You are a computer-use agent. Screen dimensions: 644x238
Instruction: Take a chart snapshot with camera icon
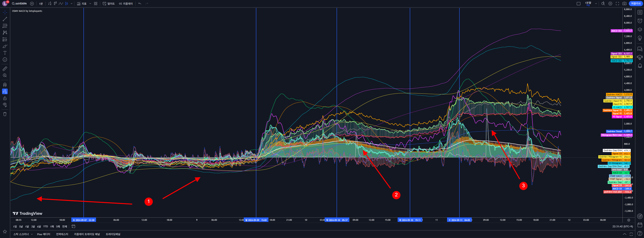coord(624,4)
